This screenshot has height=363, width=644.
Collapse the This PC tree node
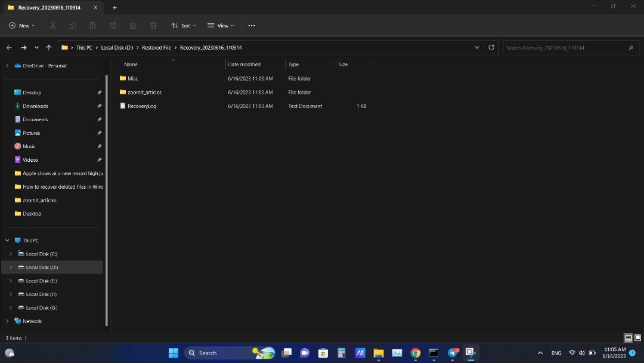tap(7, 241)
